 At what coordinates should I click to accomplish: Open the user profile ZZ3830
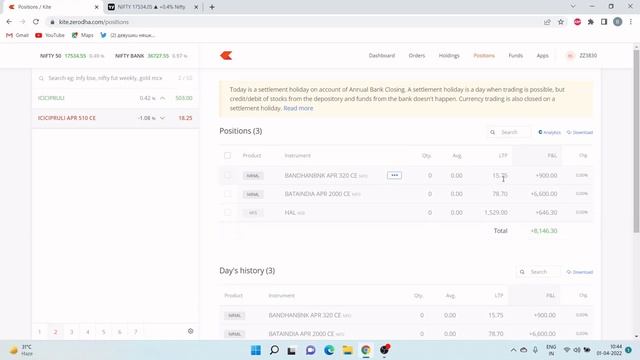(582, 56)
